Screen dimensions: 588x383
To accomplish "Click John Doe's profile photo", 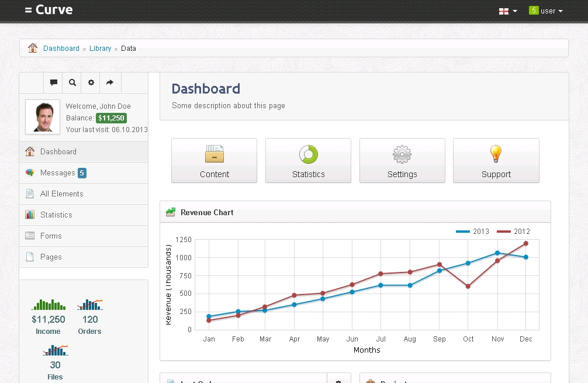I will click(x=43, y=117).
